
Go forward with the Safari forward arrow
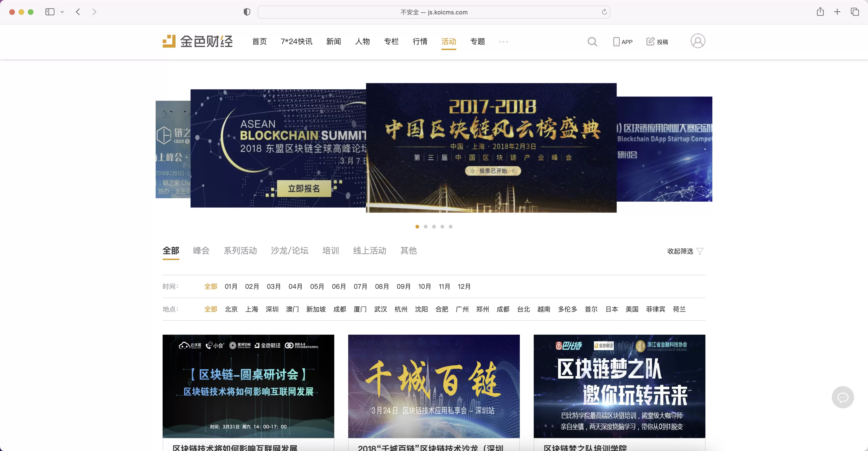pos(94,12)
